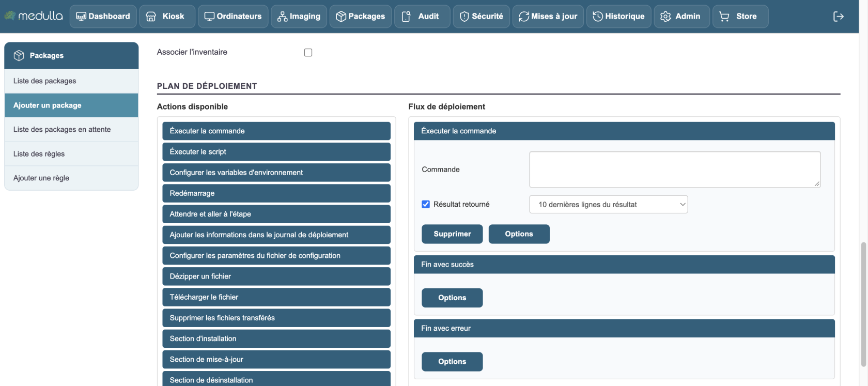The image size is (868, 386).
Task: Open the result lines dropdown
Action: (x=609, y=205)
